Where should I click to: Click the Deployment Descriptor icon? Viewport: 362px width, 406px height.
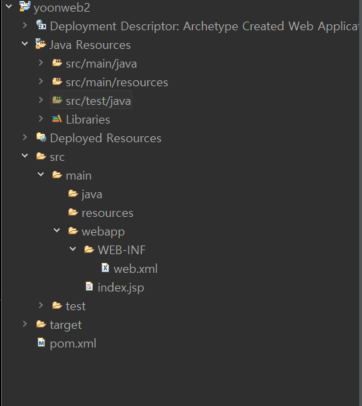[x=41, y=25]
